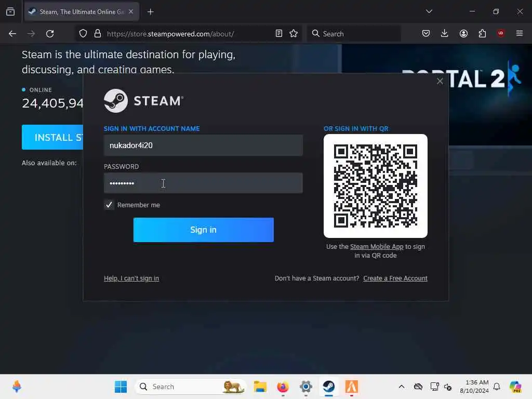Open the network tray icon
The height and width of the screenshot is (399, 532).
coord(434,387)
